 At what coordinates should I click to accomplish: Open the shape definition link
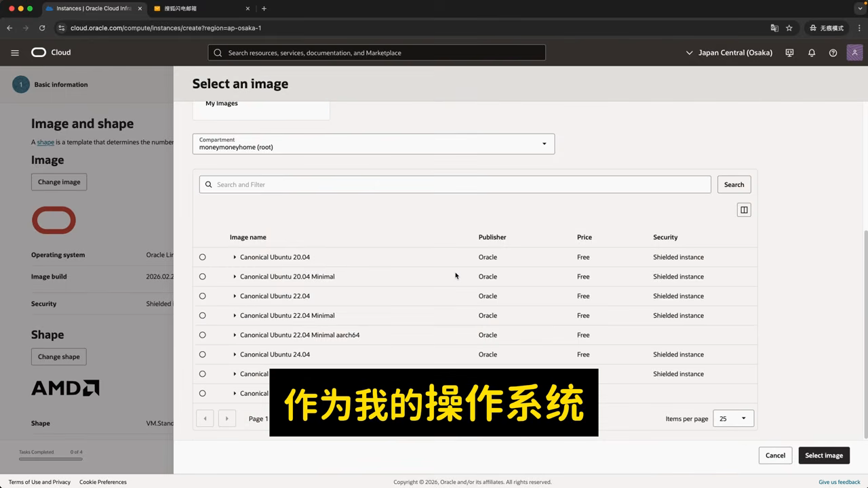(x=45, y=142)
